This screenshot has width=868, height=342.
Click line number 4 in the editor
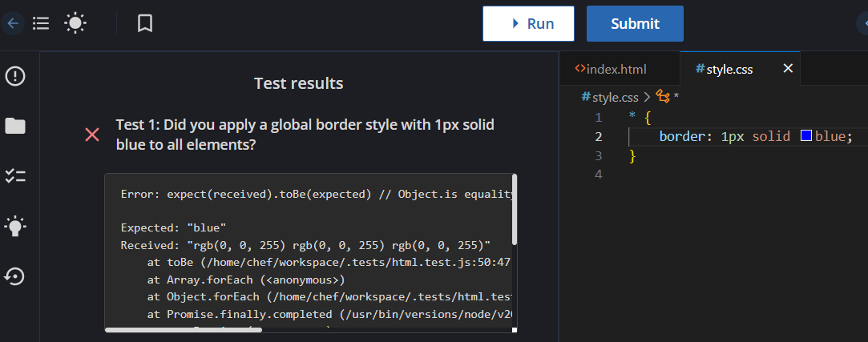(x=597, y=175)
